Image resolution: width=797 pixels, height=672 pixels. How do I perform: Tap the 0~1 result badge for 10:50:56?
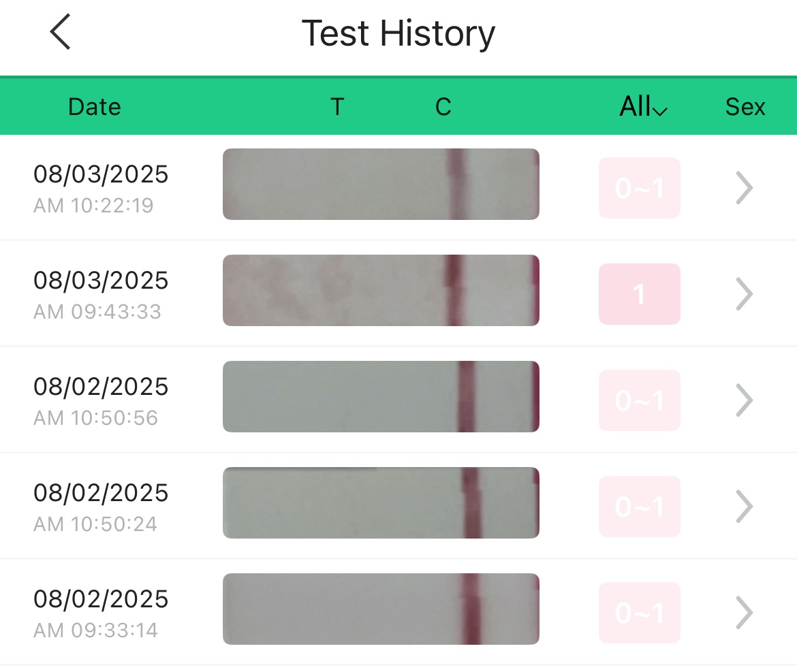pos(639,400)
